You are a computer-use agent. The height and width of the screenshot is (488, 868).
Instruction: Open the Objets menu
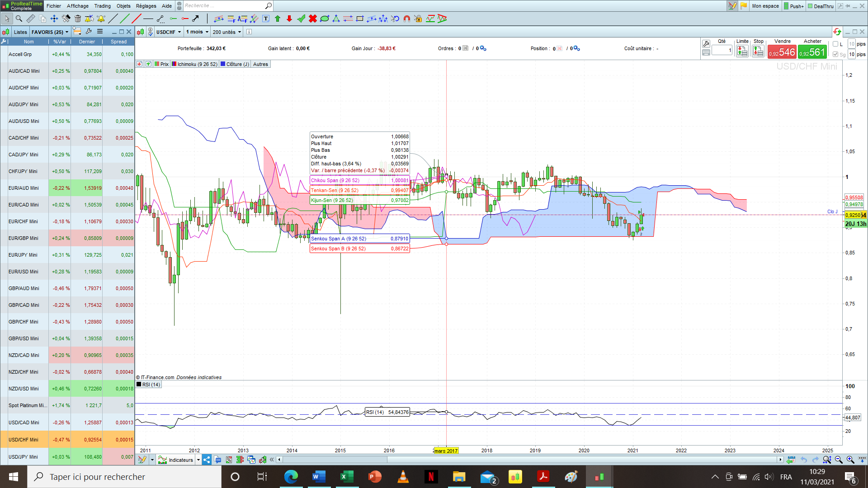123,6
